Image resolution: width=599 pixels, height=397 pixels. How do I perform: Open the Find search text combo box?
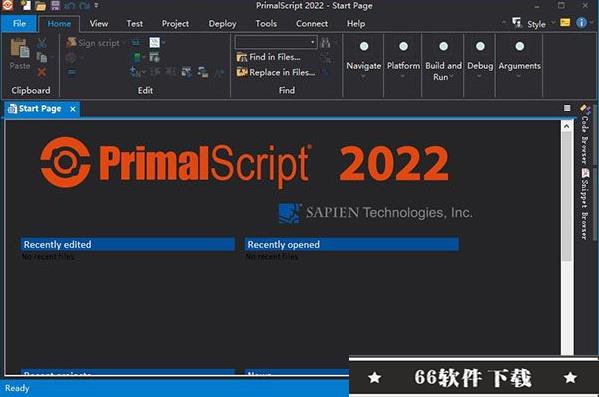coord(276,42)
